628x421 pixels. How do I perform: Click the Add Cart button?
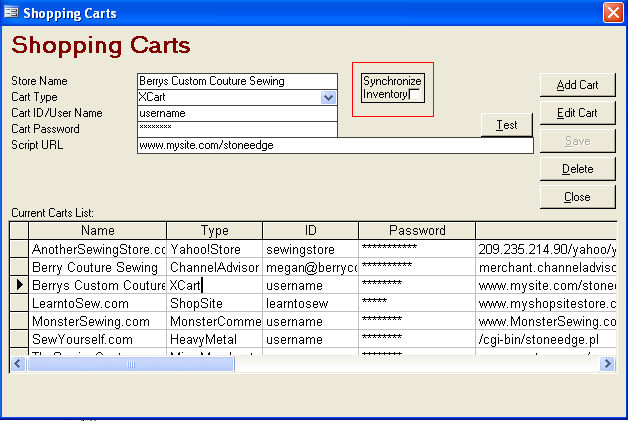point(577,85)
